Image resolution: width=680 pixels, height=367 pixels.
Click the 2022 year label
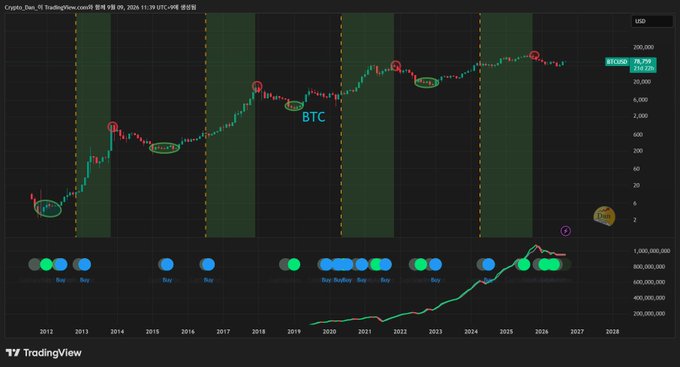[x=400, y=331]
